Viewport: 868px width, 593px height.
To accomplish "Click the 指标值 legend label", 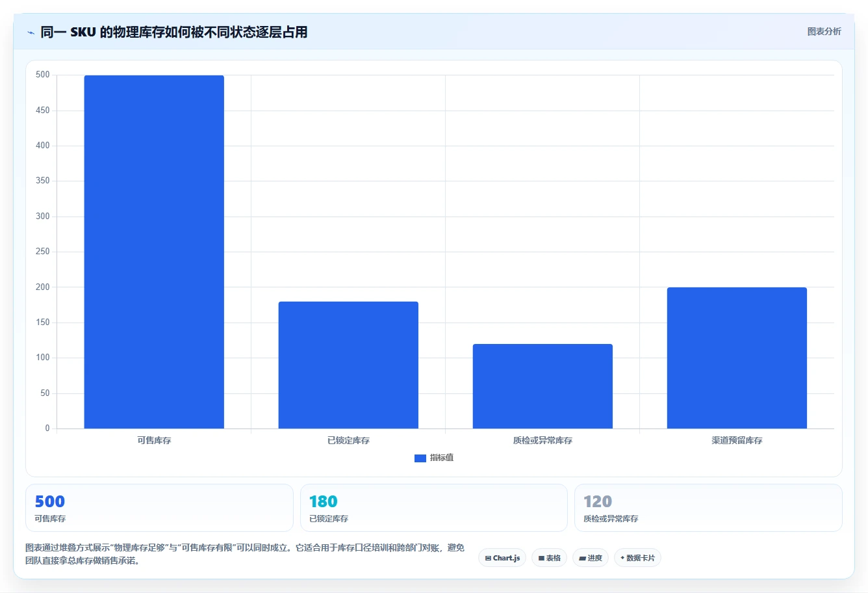I will (442, 458).
